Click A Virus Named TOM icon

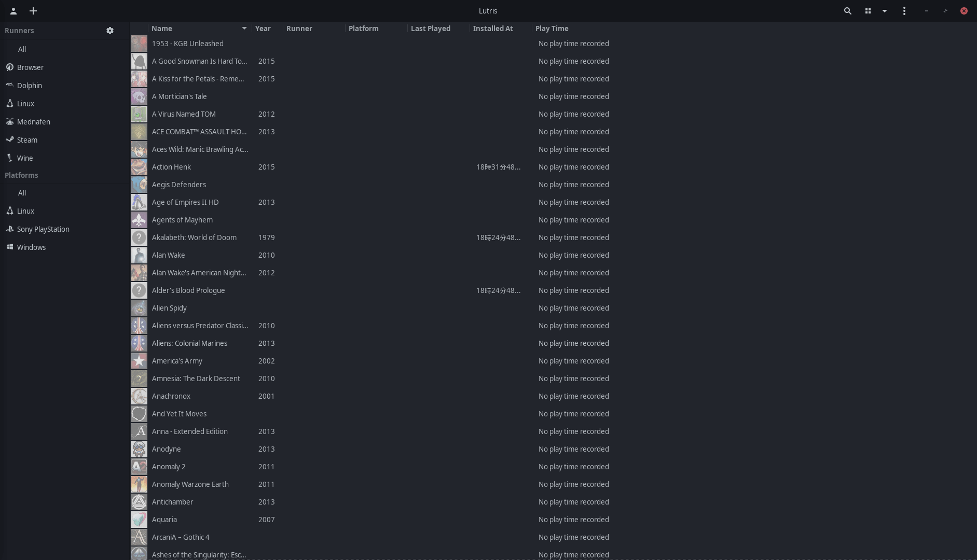[x=139, y=114]
